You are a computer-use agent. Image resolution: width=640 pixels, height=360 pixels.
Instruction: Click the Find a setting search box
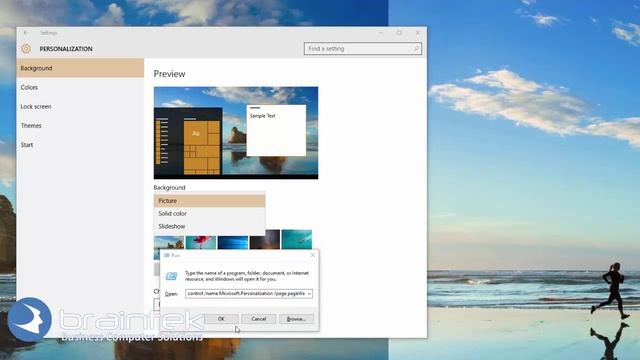tap(363, 49)
